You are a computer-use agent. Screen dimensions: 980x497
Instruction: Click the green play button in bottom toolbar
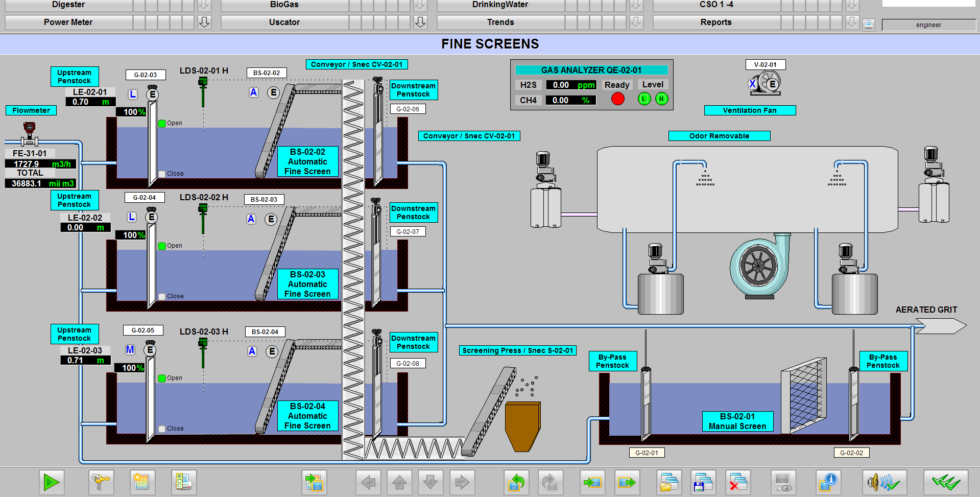pyautogui.click(x=52, y=482)
